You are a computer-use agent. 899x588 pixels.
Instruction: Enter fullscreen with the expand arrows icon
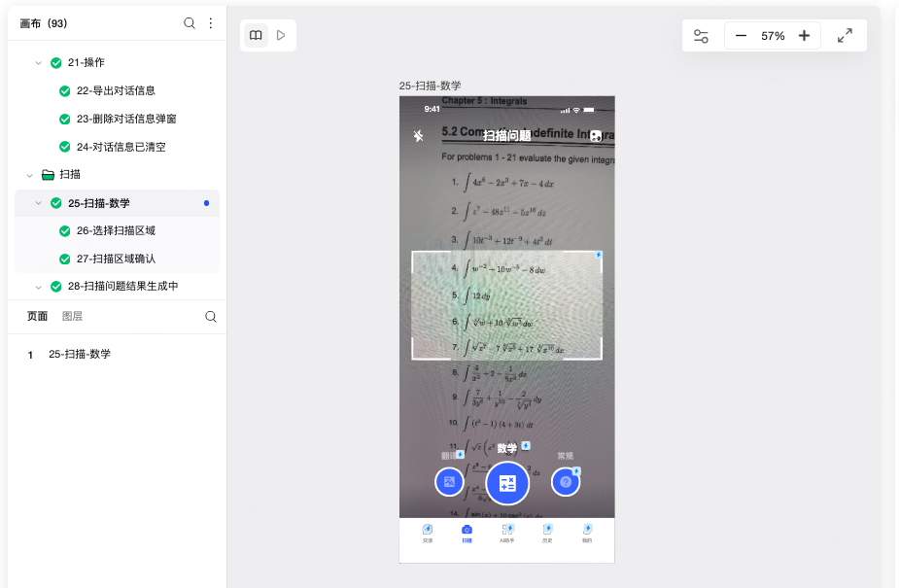845,36
